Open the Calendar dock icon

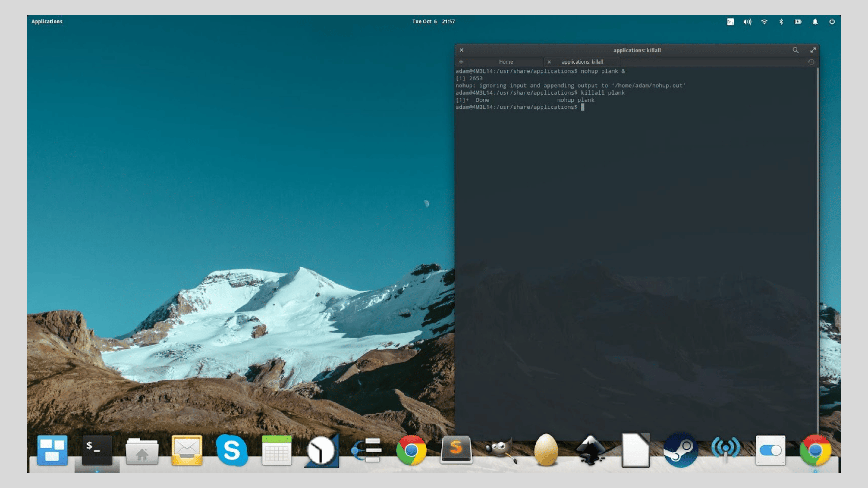pos(277,450)
